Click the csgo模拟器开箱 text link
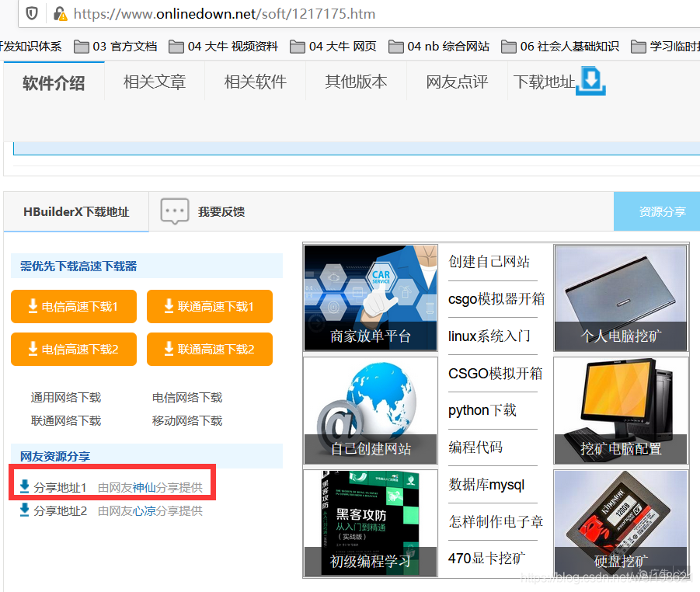This screenshot has width=700, height=592. pos(496,298)
